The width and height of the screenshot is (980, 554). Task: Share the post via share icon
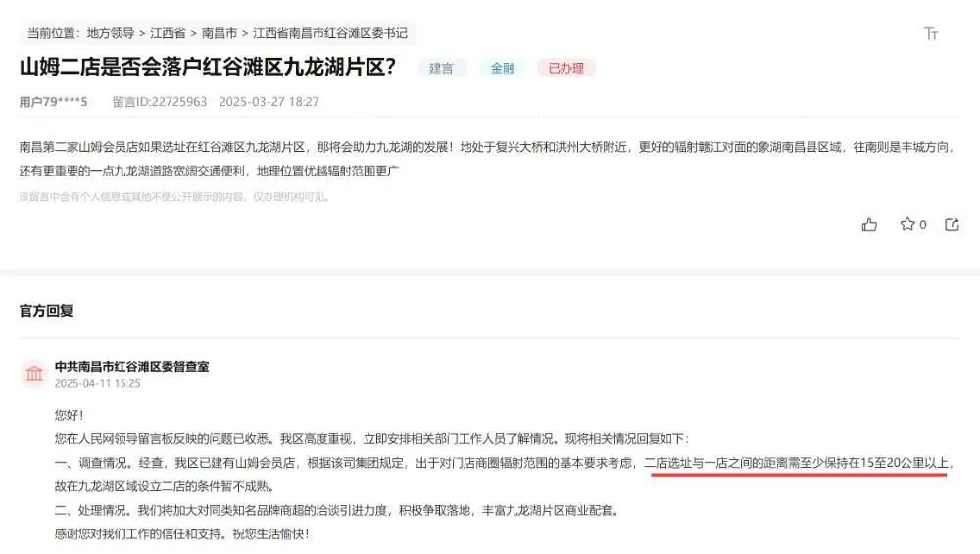[952, 225]
